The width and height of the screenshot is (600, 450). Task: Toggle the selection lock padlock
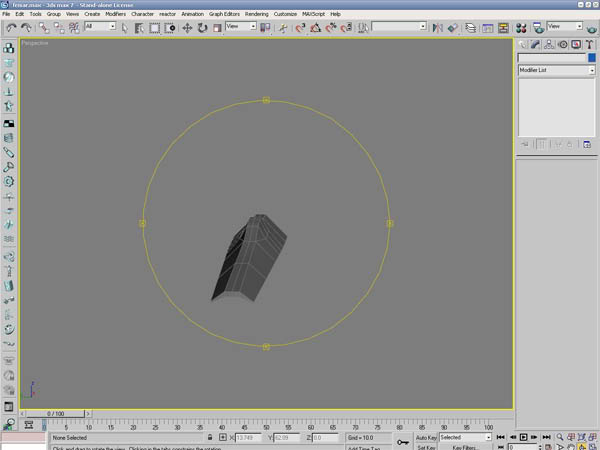point(209,438)
